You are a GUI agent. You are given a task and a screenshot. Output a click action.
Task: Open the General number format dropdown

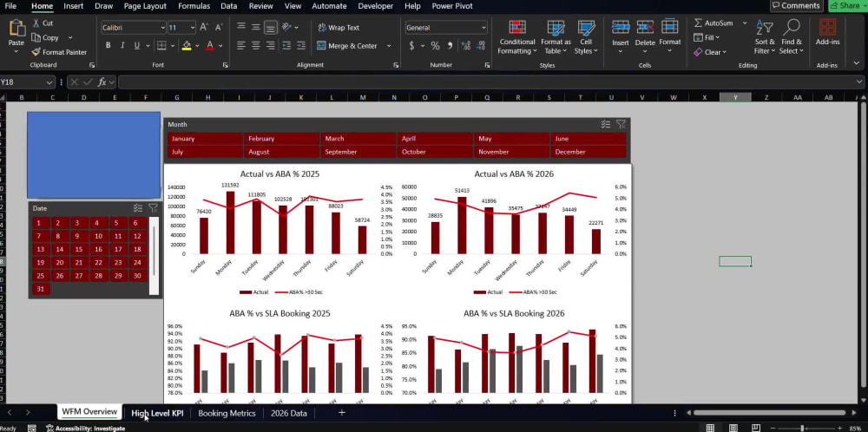[483, 27]
